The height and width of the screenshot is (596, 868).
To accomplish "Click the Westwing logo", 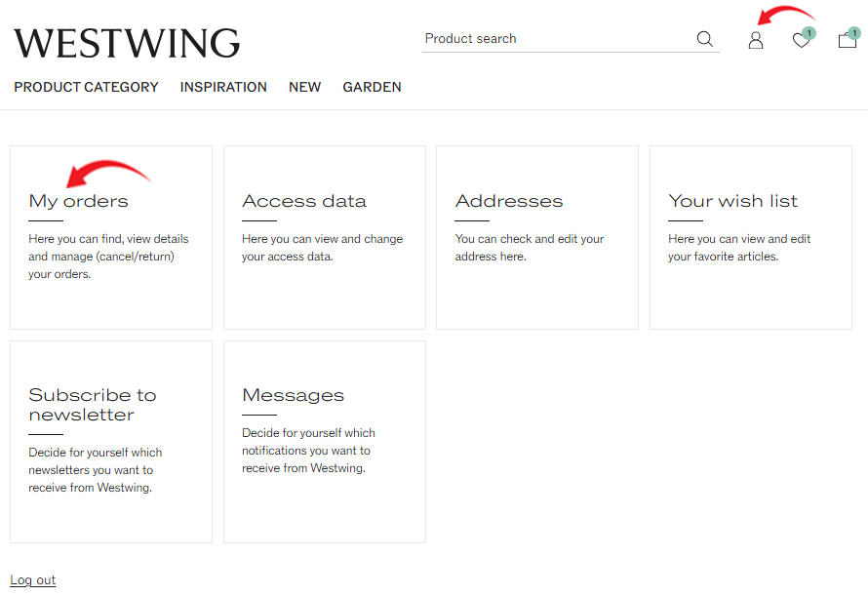I will [127, 43].
